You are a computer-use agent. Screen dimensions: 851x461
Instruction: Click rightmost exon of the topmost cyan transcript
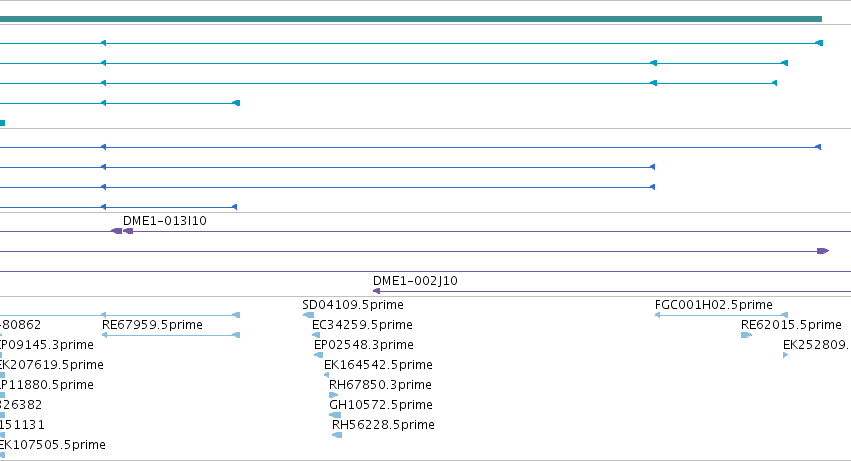point(820,43)
